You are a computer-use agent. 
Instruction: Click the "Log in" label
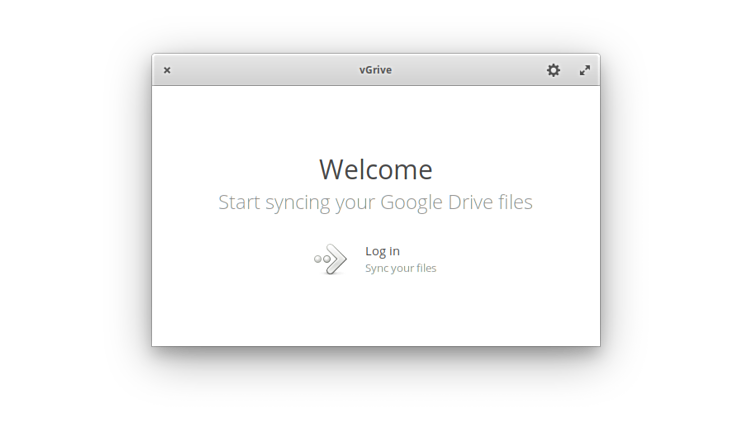(x=382, y=251)
